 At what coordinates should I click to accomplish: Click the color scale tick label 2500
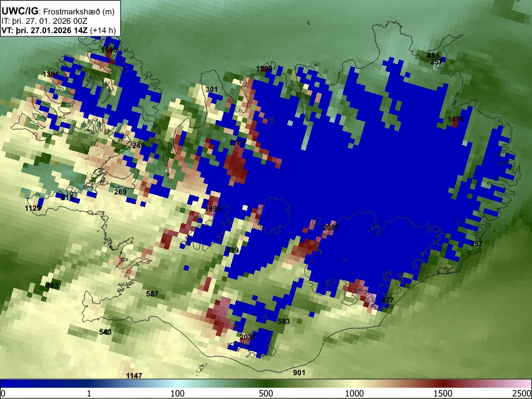[522, 393]
